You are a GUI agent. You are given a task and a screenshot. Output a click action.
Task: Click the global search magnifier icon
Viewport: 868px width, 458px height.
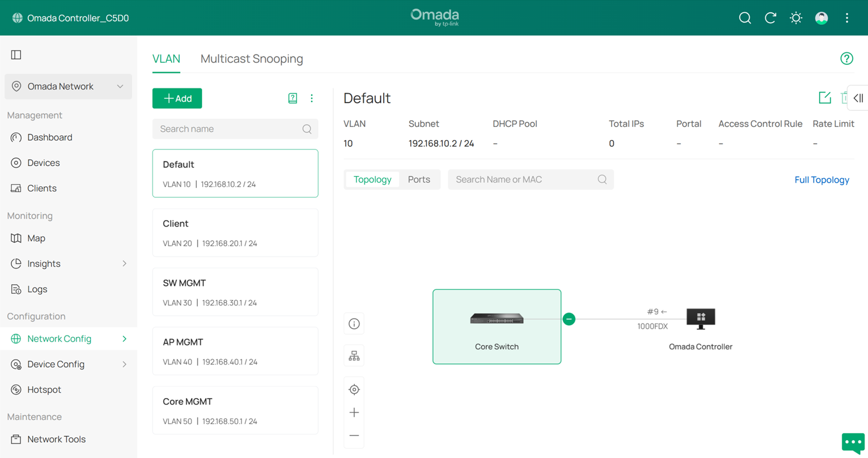click(745, 18)
